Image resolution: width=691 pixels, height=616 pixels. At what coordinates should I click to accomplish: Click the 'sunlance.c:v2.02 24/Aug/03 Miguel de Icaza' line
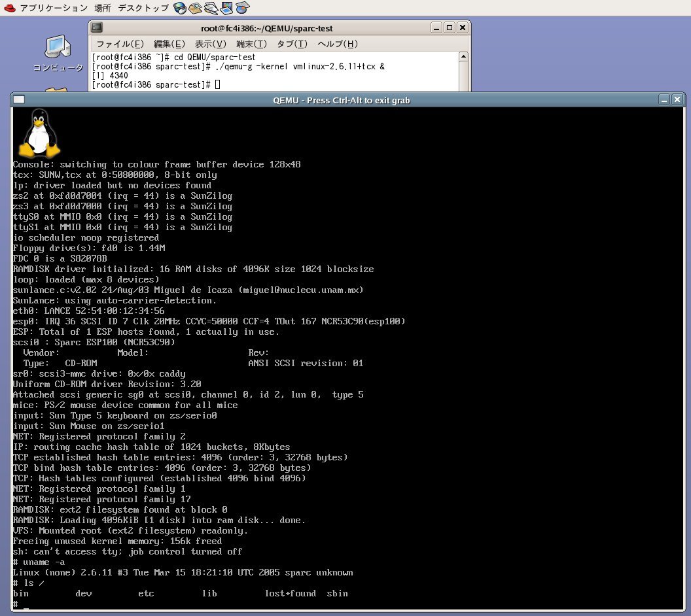(188, 290)
